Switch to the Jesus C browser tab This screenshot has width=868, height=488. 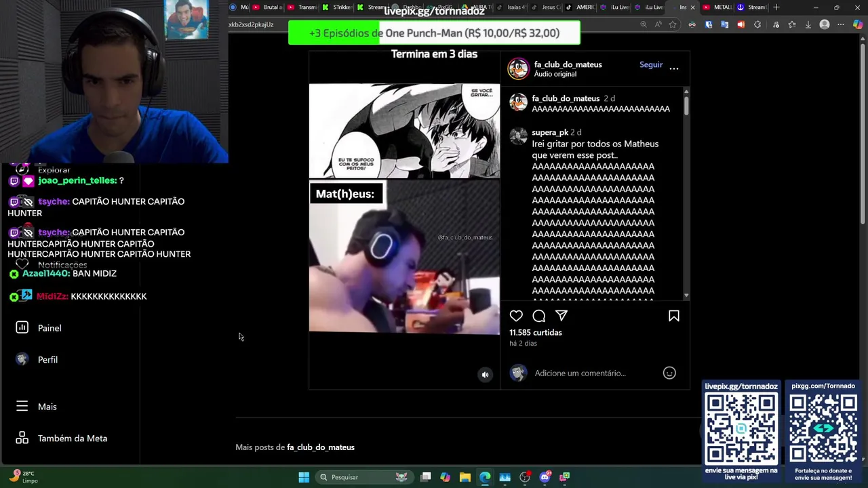(546, 7)
